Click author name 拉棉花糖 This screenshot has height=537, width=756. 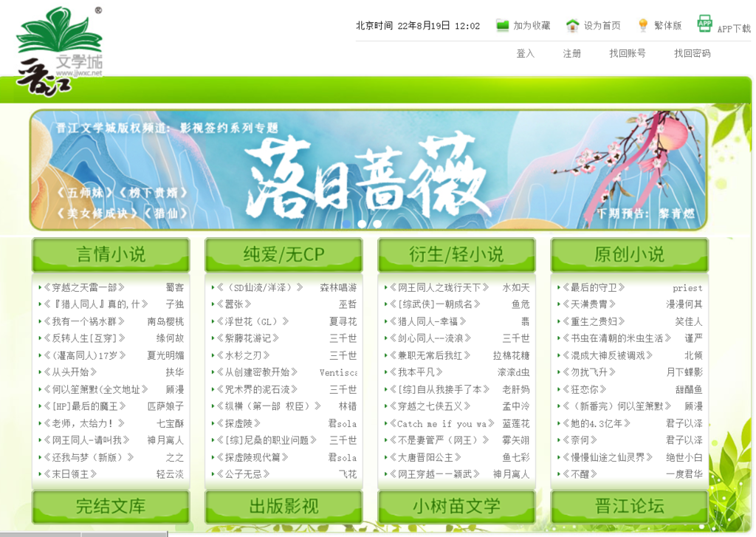(x=511, y=355)
